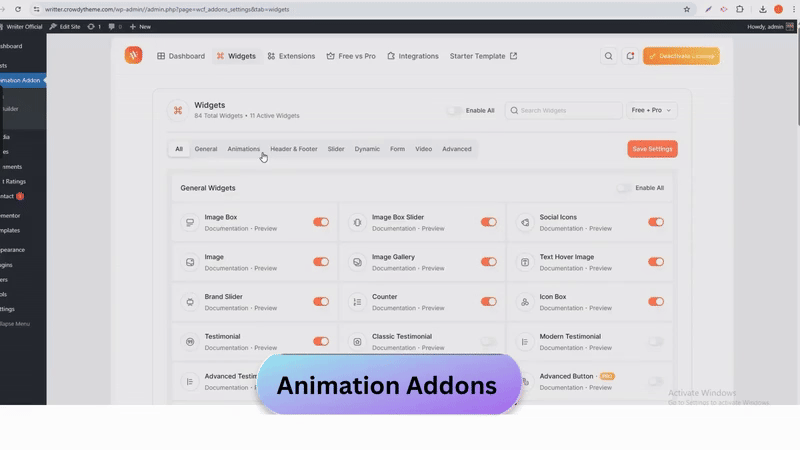Bookmark this page with star icon
Viewport: 800px width, 450px height.
[687, 9]
